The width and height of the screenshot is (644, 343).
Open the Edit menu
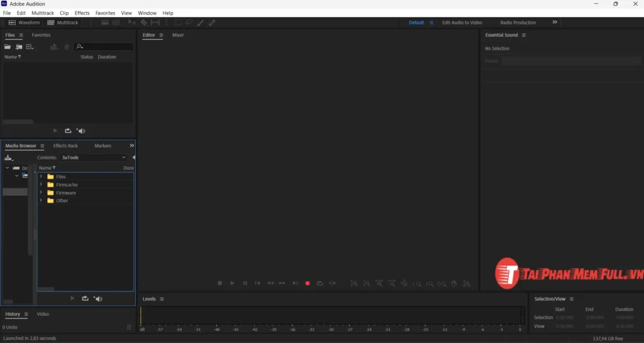coord(21,13)
